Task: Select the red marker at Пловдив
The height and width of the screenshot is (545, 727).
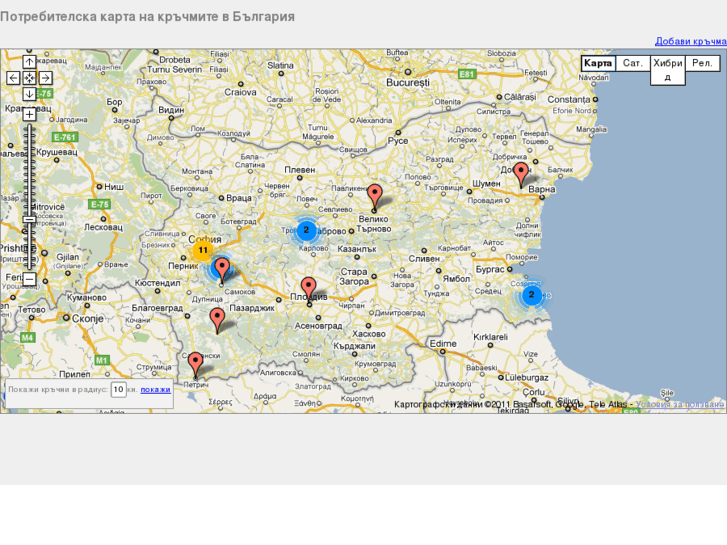Action: [x=308, y=290]
